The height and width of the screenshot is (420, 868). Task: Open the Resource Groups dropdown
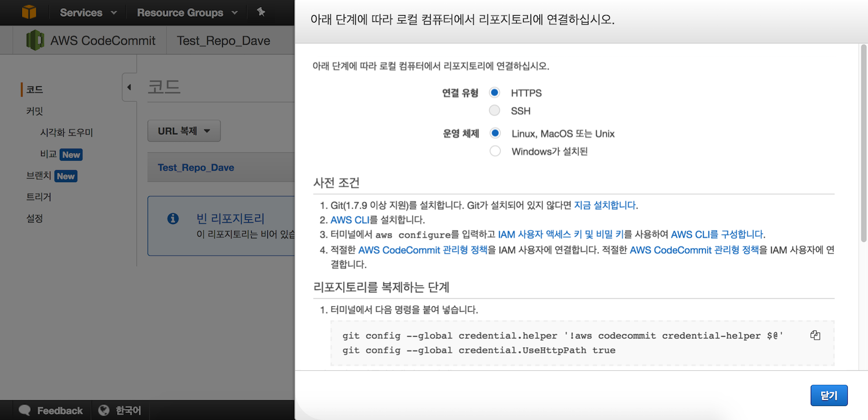click(x=187, y=12)
